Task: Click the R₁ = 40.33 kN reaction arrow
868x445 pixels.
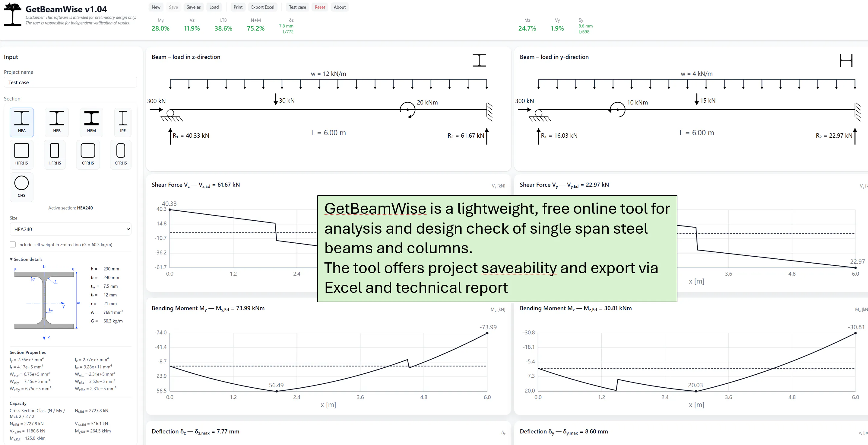Action: pos(170,136)
